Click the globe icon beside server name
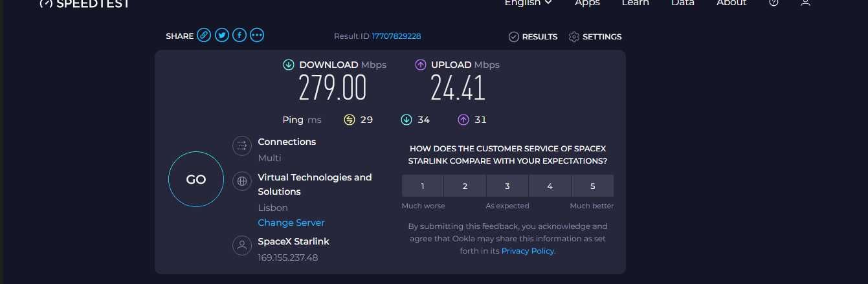The height and width of the screenshot is (284, 868). [x=242, y=181]
